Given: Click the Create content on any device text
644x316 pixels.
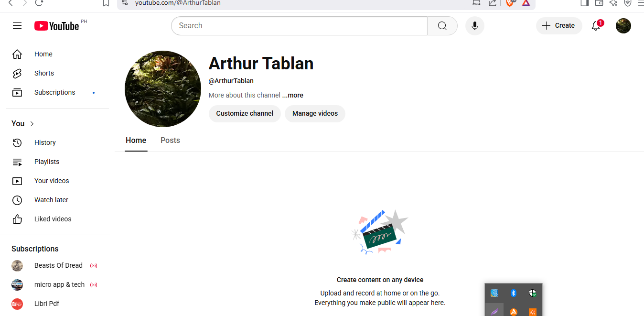Looking at the screenshot, I should click(x=380, y=280).
